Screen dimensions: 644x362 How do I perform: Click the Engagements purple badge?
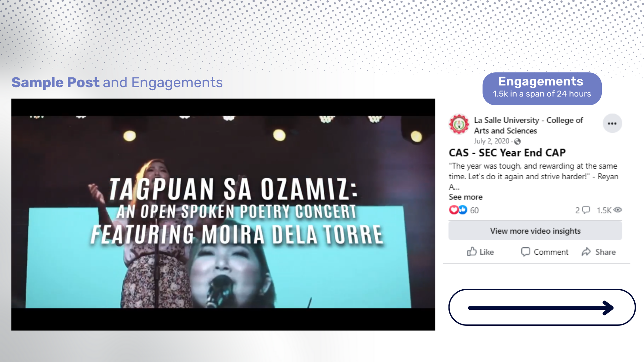pos(542,88)
